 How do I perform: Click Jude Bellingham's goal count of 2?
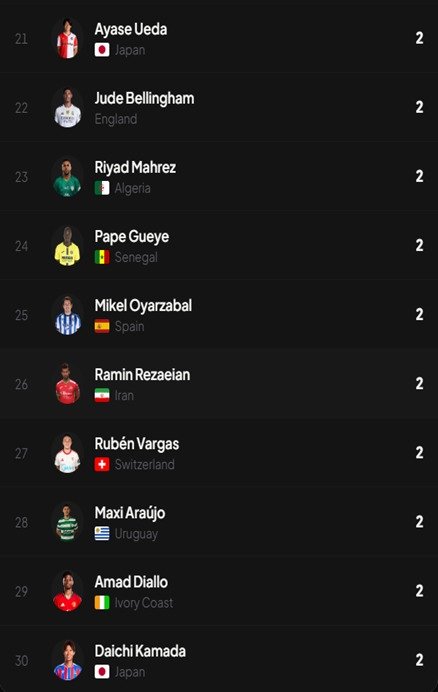(x=419, y=107)
